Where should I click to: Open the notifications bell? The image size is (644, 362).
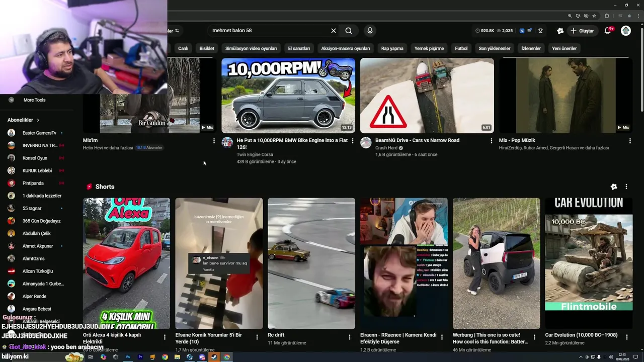point(608,31)
